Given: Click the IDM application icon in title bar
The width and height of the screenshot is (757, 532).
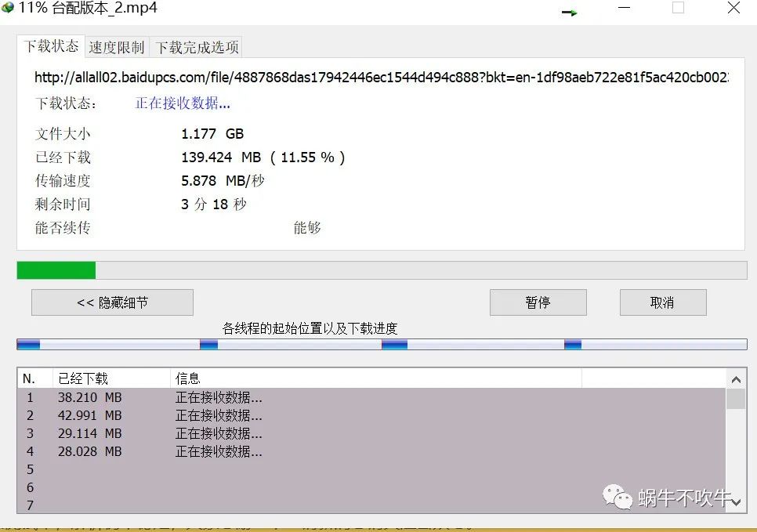Looking at the screenshot, I should pos(8,8).
